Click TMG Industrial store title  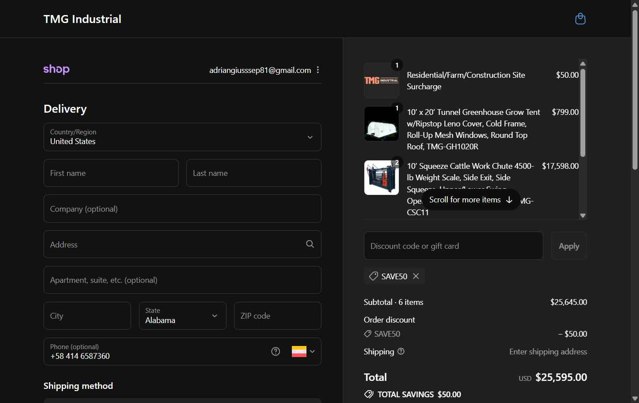point(82,19)
